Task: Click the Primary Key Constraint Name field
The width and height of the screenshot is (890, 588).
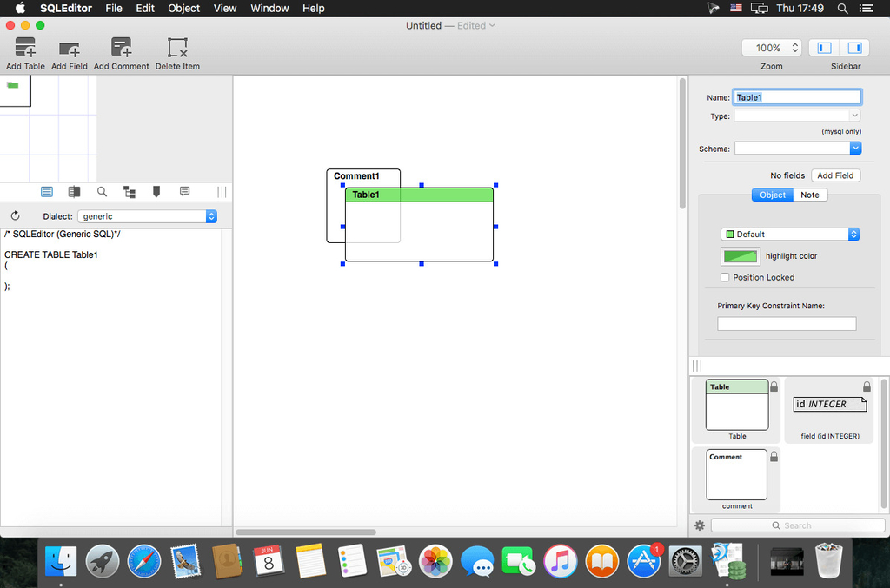Action: 787,324
